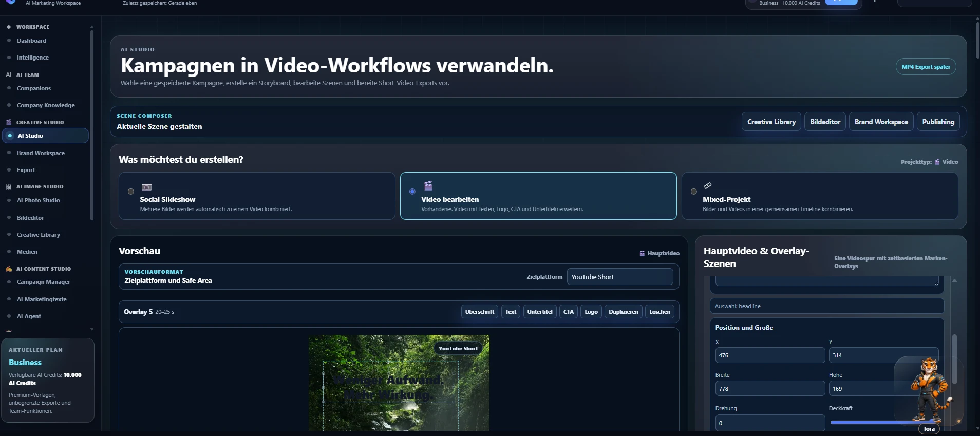Click the Brand Workspace button in Scene Composer
The image size is (980, 436).
pos(881,122)
